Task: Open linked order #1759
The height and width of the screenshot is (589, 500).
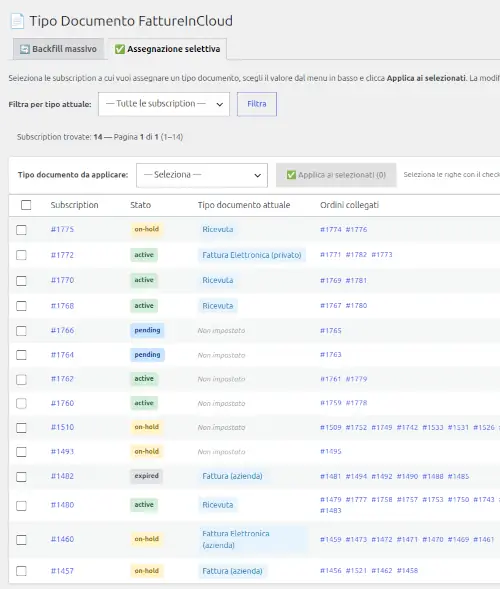Action: click(331, 403)
